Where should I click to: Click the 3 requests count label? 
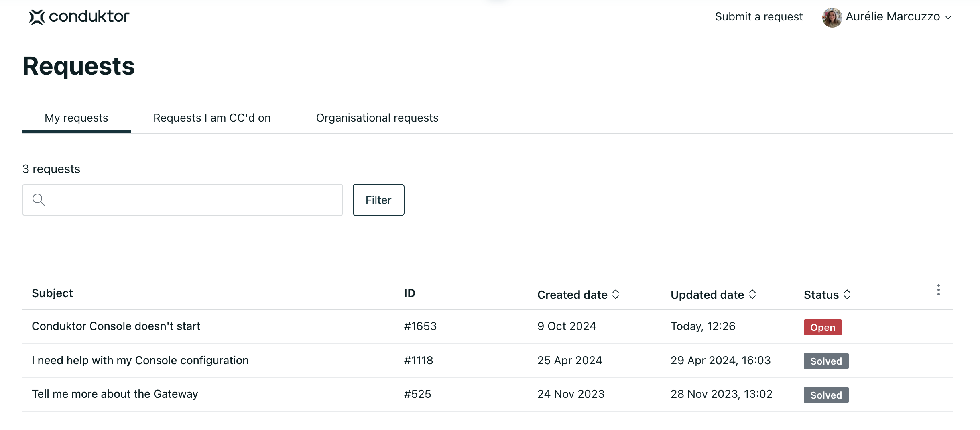click(51, 169)
